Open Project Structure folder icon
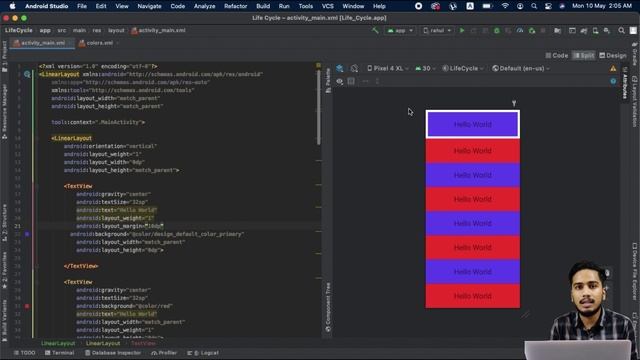 (x=558, y=31)
